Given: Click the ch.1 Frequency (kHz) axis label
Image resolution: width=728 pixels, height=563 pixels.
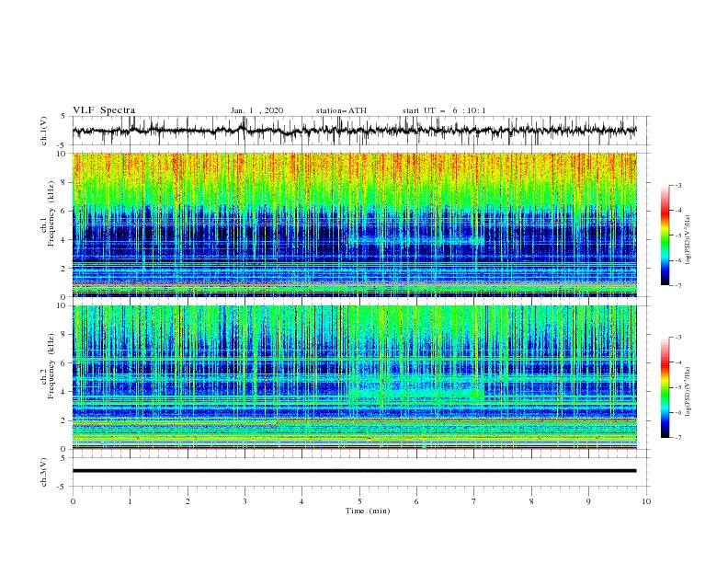Looking at the screenshot, I should pos(48,212).
